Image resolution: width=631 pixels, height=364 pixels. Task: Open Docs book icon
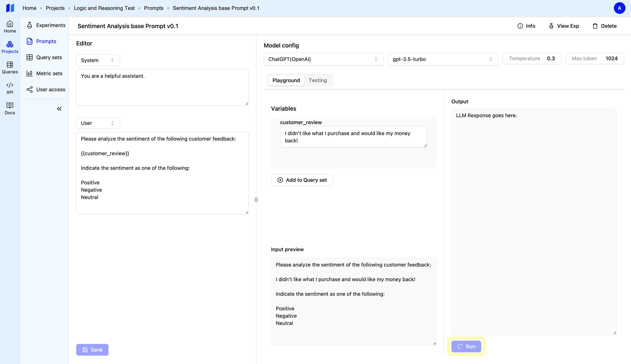(x=10, y=105)
